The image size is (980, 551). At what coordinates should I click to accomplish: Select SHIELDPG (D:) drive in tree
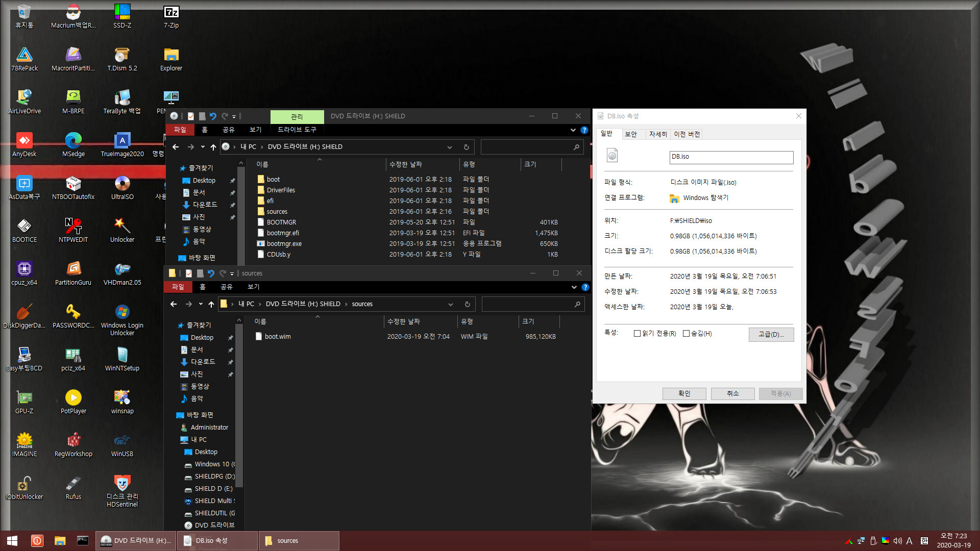pyautogui.click(x=210, y=477)
